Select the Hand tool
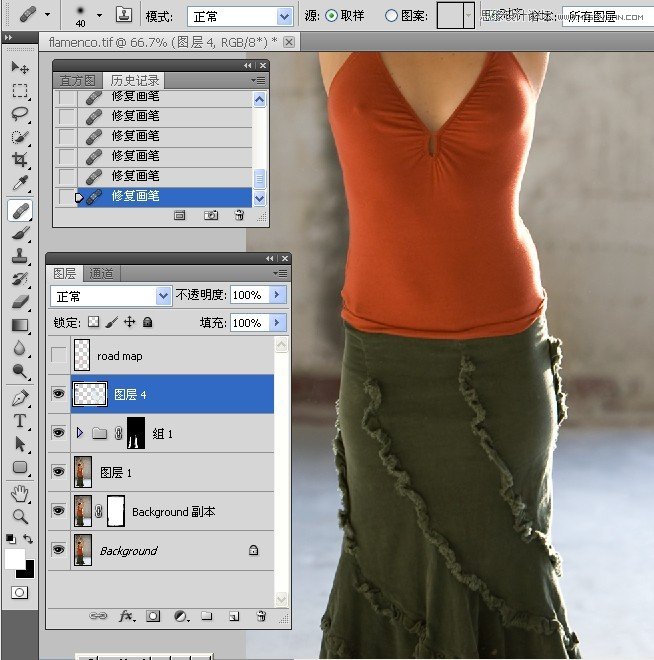 point(19,493)
